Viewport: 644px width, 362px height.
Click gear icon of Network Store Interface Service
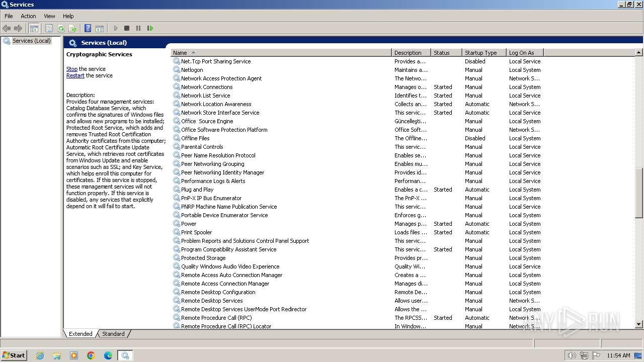pos(177,113)
